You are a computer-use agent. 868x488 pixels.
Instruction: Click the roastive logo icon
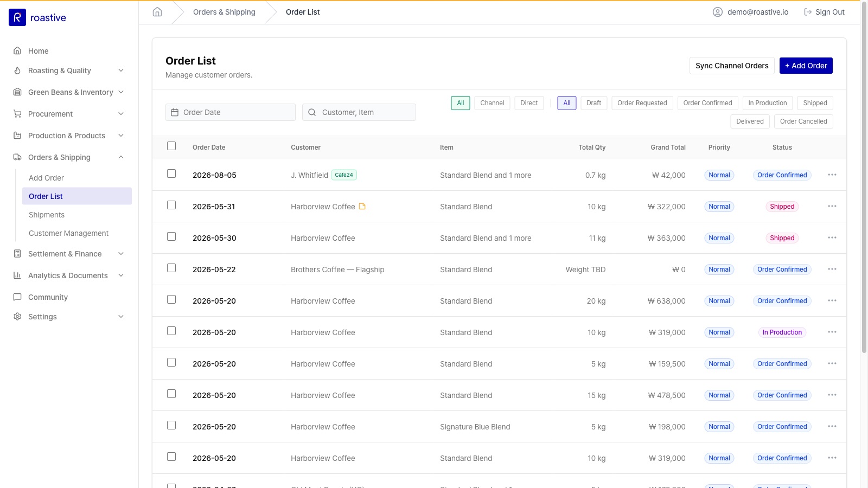point(17,17)
